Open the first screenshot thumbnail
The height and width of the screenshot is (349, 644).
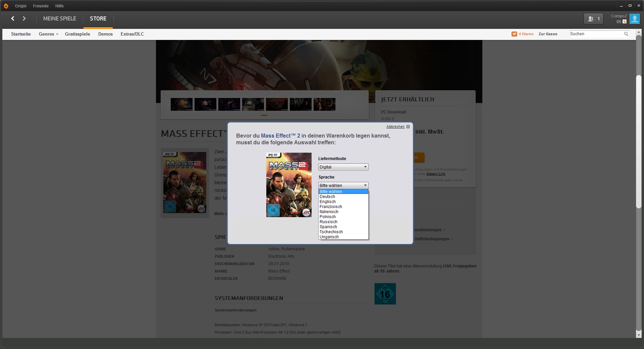click(181, 104)
